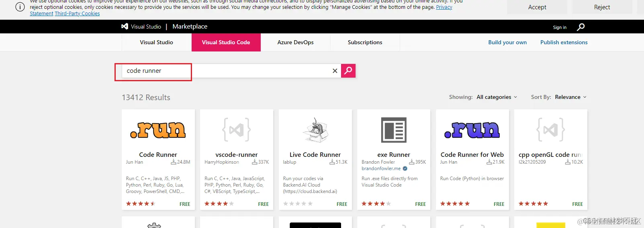Click the FREE label on Code Runner card
This screenshot has width=644, height=228.
(185, 204)
